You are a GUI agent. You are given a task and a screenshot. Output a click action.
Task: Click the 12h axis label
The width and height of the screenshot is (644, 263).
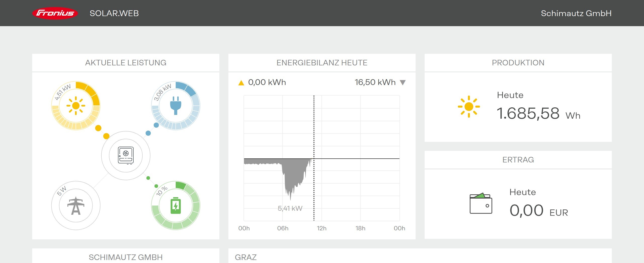tap(321, 228)
